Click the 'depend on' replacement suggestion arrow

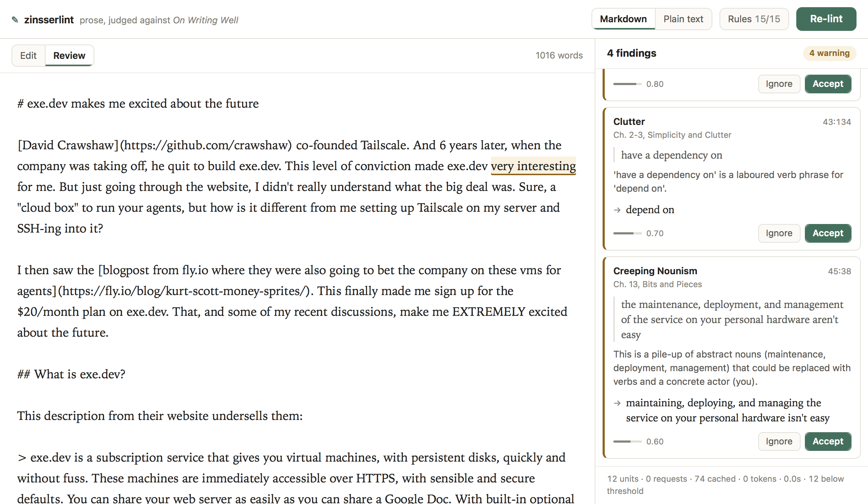point(617,210)
